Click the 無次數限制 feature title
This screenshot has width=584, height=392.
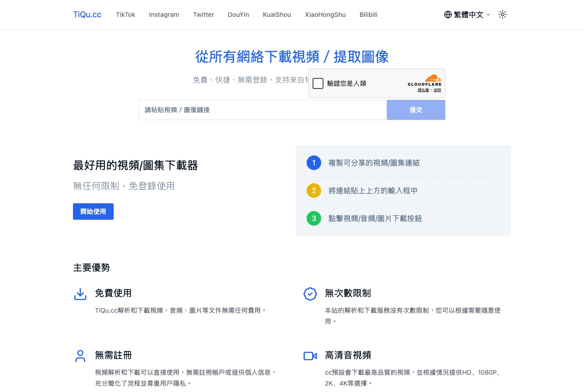348,293
